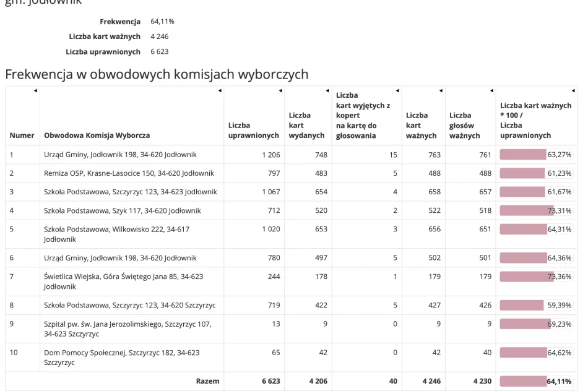Collapse the Numer column via its triangle
Viewport: 588px width, 391px height.
pyautogui.click(x=34, y=90)
